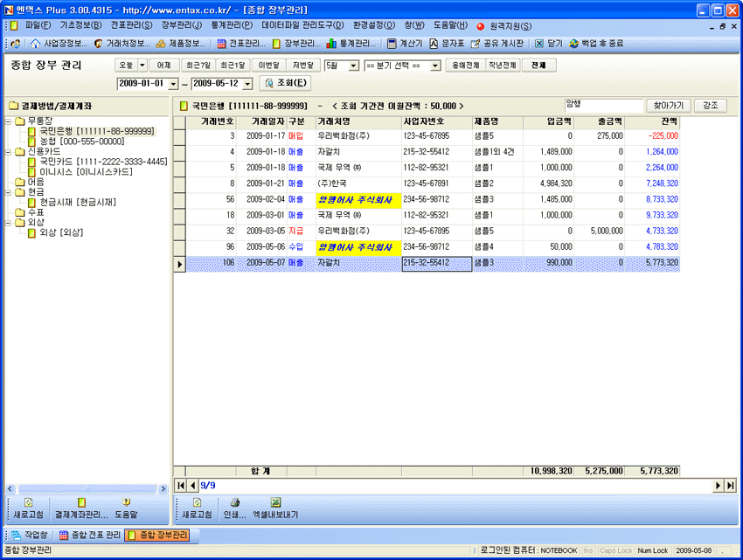Collapse the 외상 tree folder

point(8,223)
